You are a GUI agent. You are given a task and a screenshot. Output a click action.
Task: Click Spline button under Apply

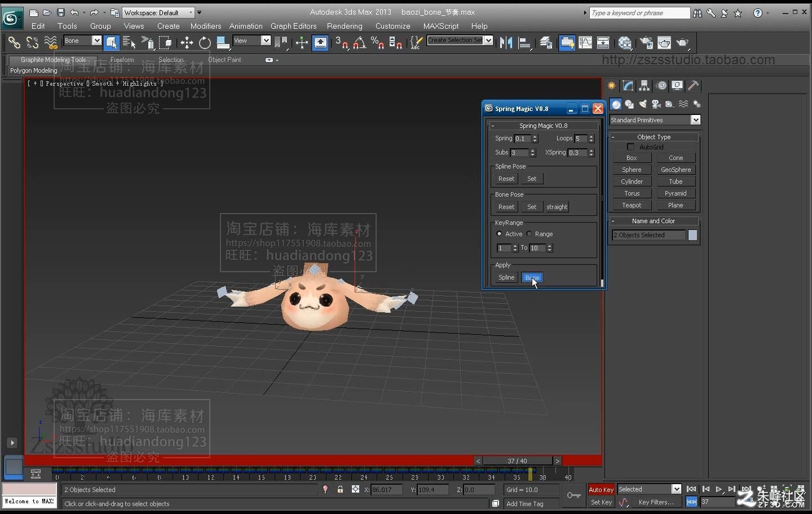pos(506,277)
